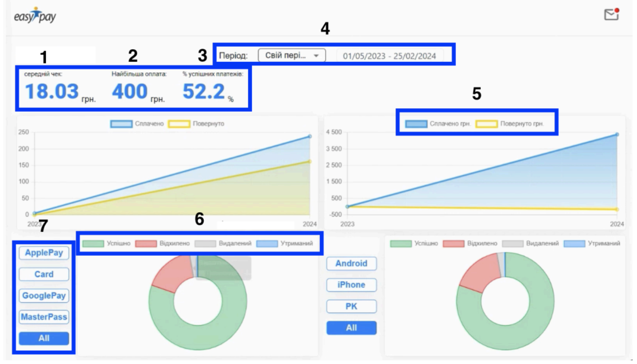Open the mail notifications envelope icon

pyautogui.click(x=611, y=15)
